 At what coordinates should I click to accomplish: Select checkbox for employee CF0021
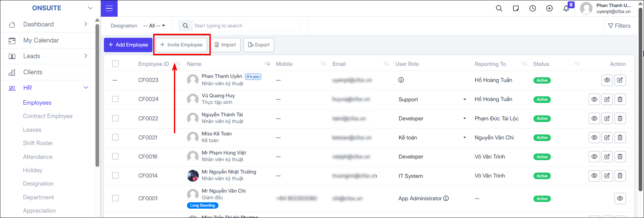pyautogui.click(x=116, y=137)
